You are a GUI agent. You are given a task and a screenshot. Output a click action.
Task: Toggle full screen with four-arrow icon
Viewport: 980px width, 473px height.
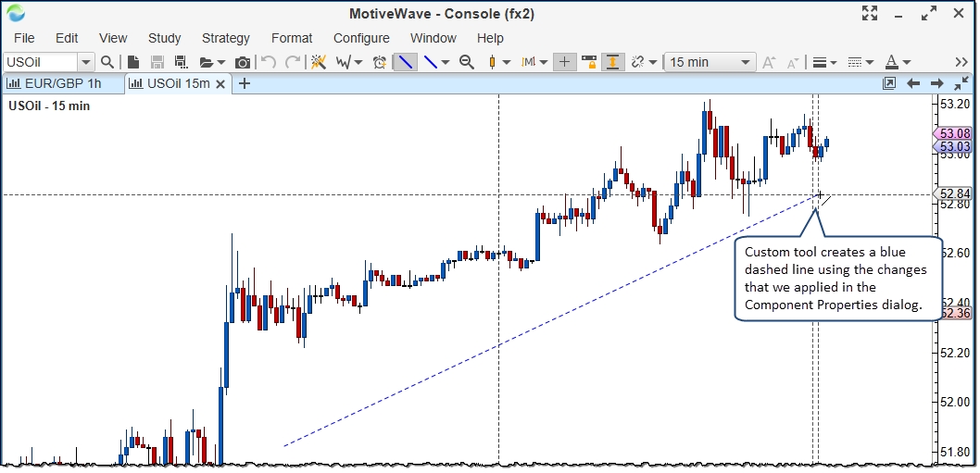[x=870, y=13]
